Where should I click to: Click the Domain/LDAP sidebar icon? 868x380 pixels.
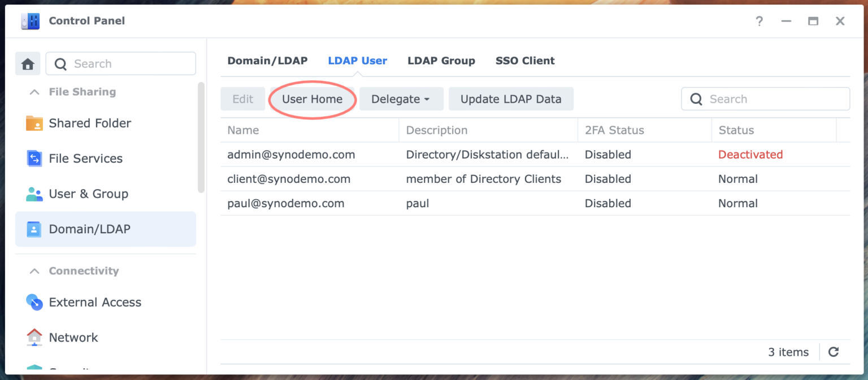pos(35,229)
